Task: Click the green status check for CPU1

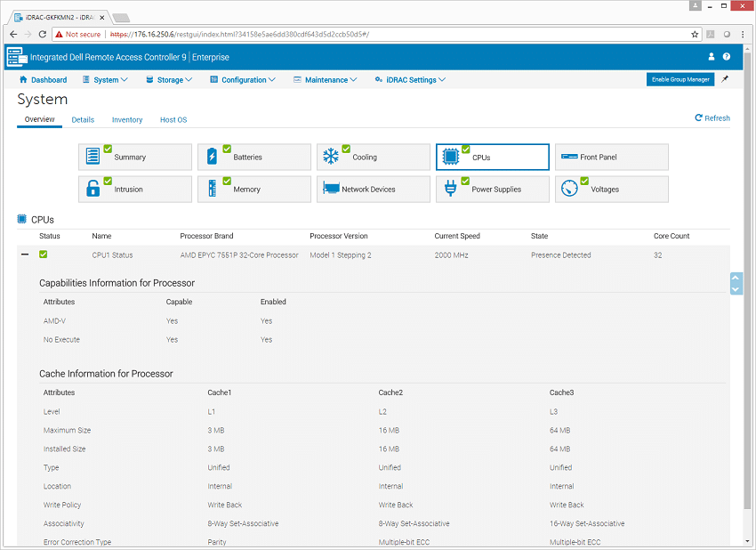Action: [43, 255]
